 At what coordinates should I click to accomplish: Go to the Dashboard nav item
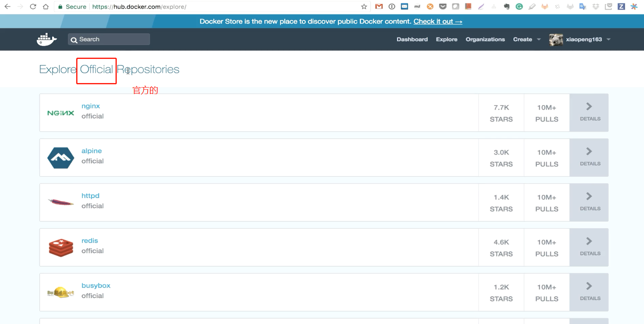tap(412, 39)
